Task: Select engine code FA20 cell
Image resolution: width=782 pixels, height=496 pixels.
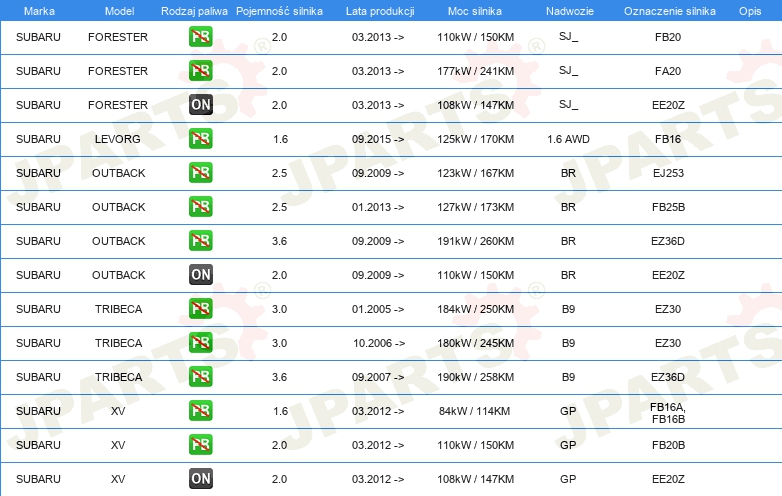Action: pyautogui.click(x=668, y=71)
